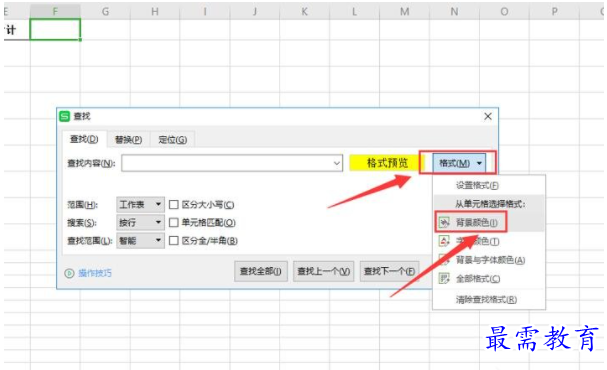Select column N header

click(x=454, y=11)
